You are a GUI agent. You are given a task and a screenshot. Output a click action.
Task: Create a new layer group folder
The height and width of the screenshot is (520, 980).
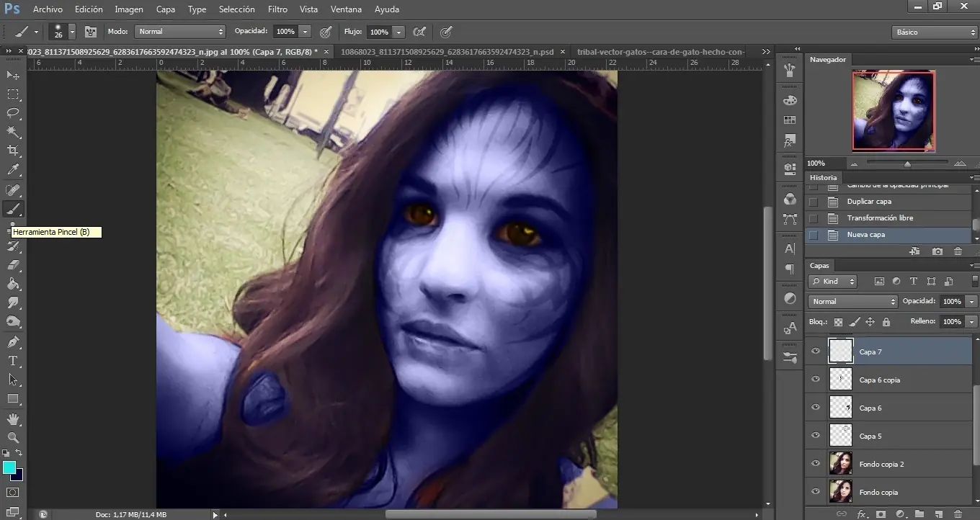coord(919,514)
